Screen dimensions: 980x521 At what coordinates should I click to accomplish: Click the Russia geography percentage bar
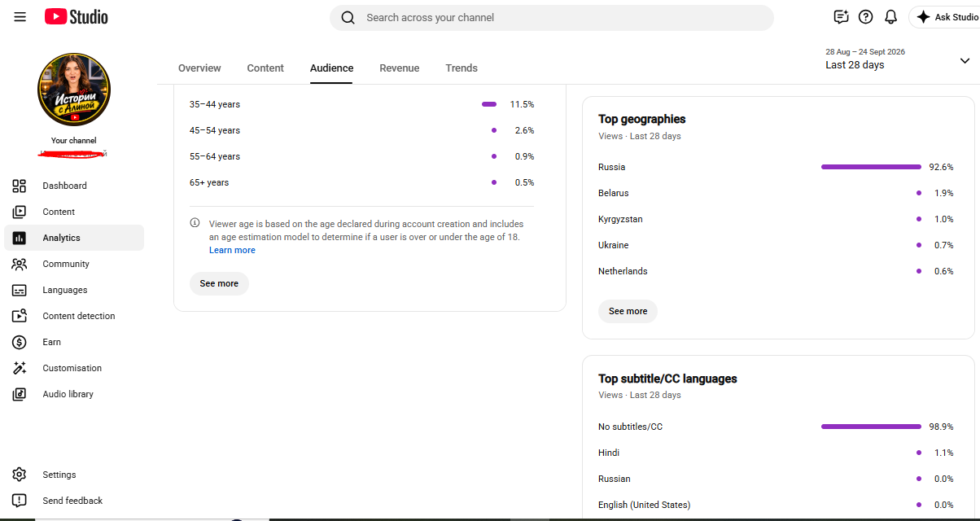pyautogui.click(x=871, y=167)
